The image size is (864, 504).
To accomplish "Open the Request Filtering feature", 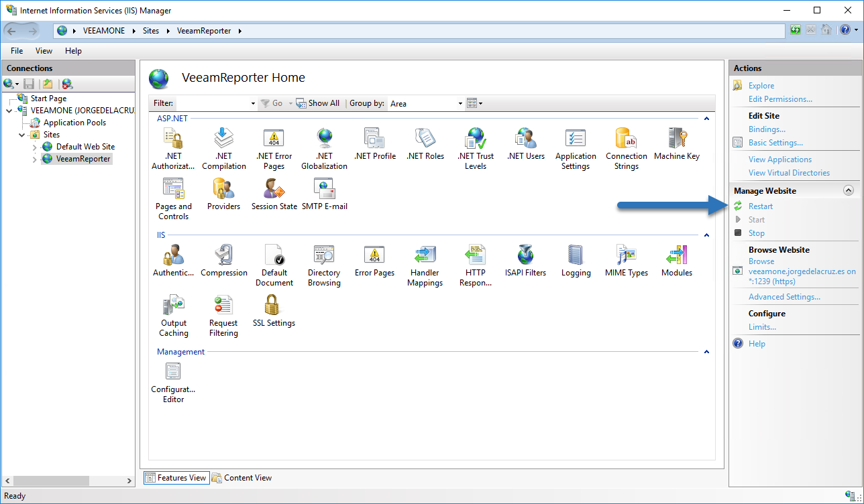I will click(223, 316).
